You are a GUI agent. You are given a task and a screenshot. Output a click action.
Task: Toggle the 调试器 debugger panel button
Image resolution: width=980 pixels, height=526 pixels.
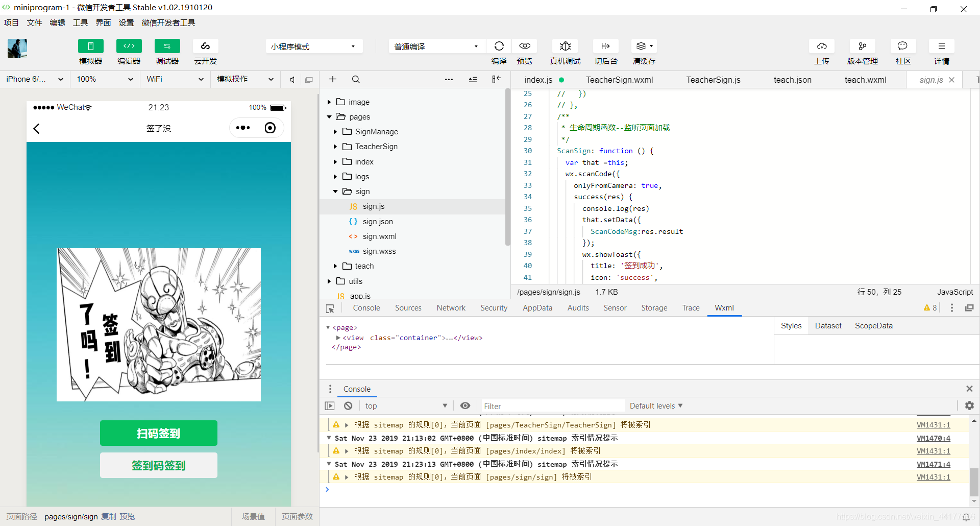[167, 46]
